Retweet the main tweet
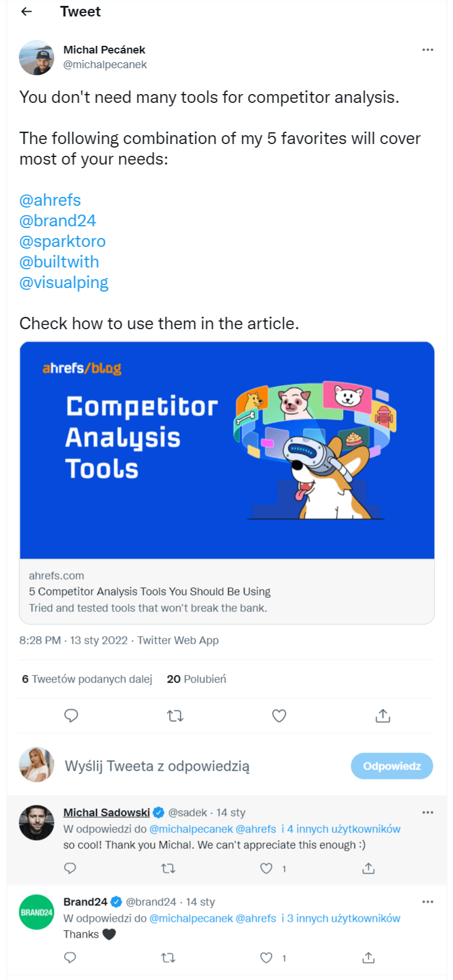 point(175,715)
